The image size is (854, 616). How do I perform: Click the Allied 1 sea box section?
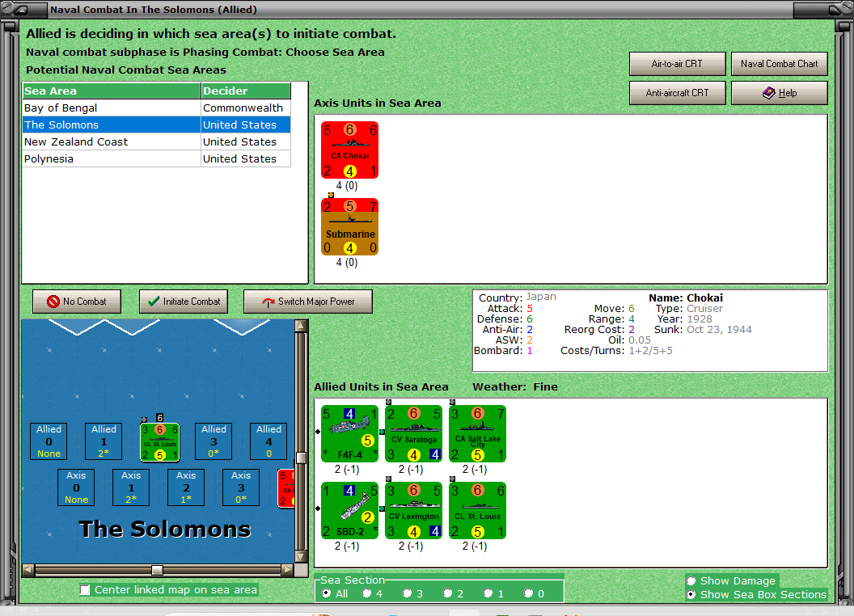tap(104, 441)
